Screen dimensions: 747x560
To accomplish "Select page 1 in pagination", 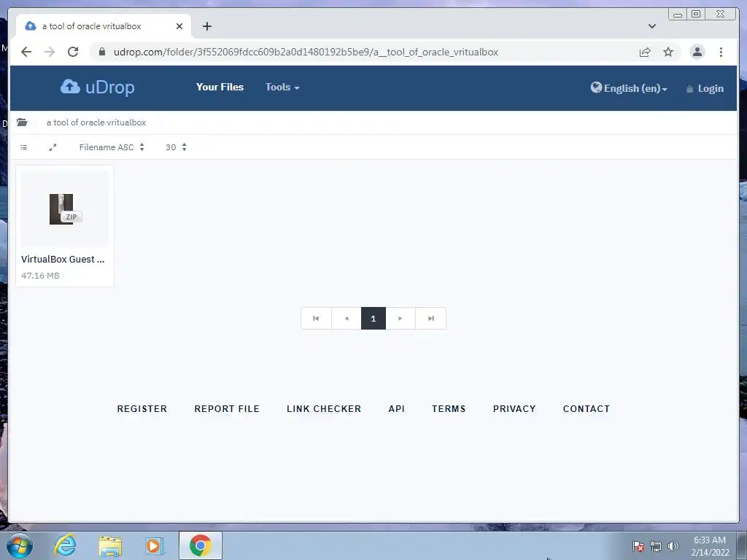I will tap(373, 319).
